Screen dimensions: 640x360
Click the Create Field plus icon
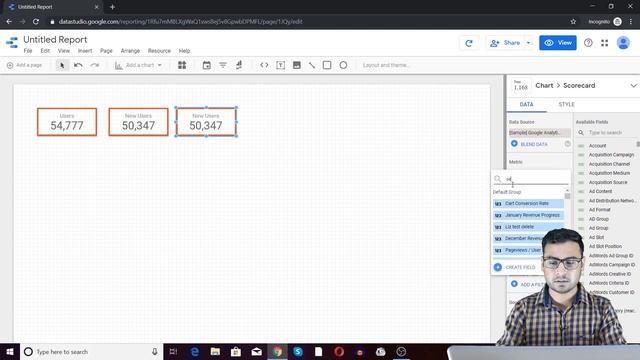(x=498, y=267)
